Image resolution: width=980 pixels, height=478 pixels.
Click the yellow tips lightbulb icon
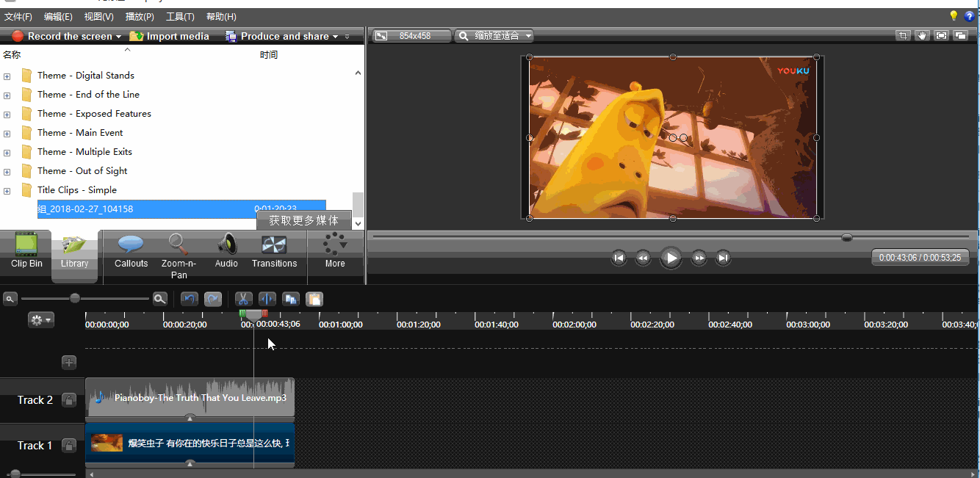[954, 16]
